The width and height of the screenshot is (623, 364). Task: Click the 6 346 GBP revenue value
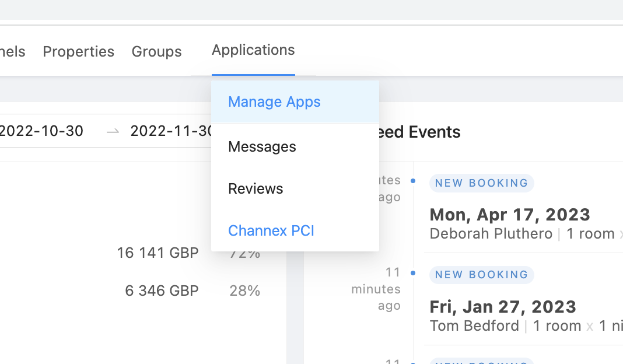point(162,290)
